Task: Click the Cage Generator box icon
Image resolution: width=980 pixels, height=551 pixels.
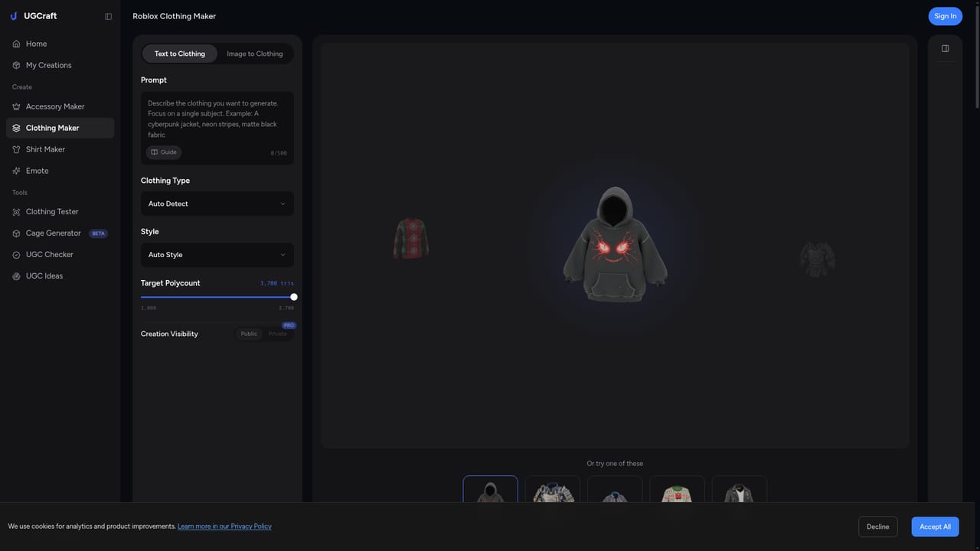Action: (16, 233)
